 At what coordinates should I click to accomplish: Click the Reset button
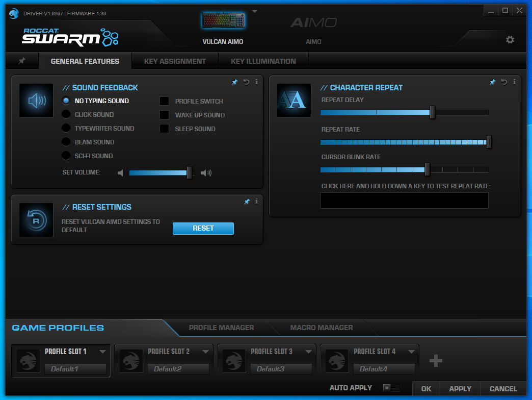coord(203,229)
